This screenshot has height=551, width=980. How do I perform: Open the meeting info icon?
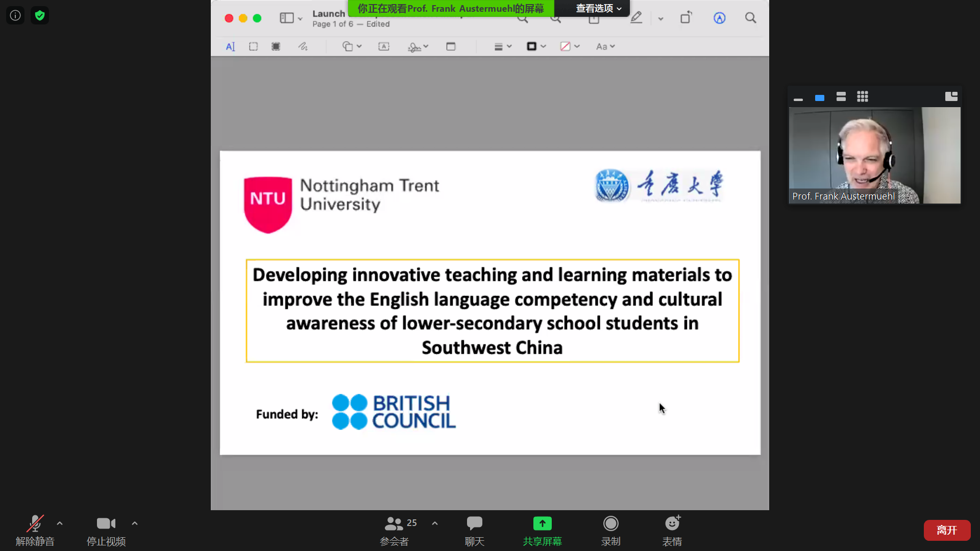pos(15,15)
